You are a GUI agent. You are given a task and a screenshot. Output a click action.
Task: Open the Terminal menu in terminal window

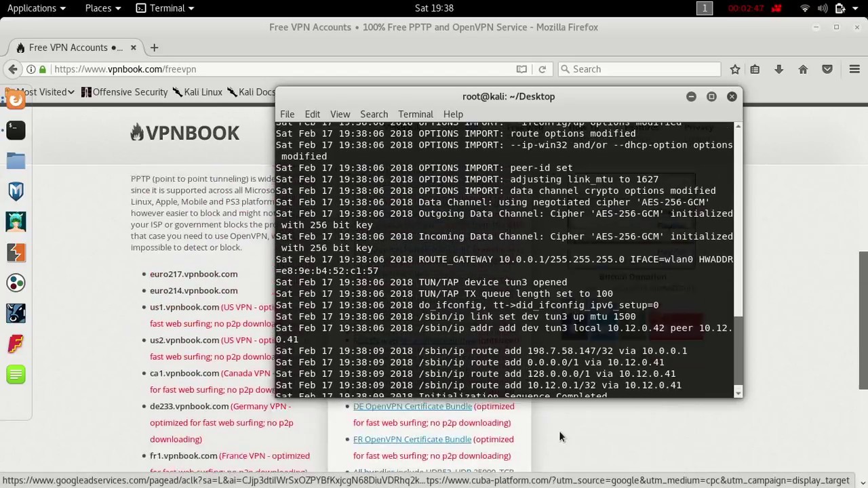point(415,115)
